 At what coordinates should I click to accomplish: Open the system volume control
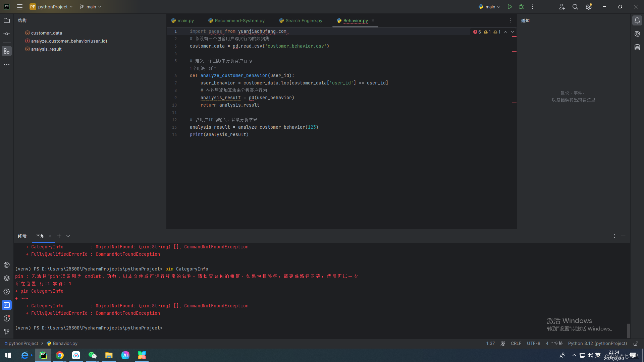click(x=590, y=355)
